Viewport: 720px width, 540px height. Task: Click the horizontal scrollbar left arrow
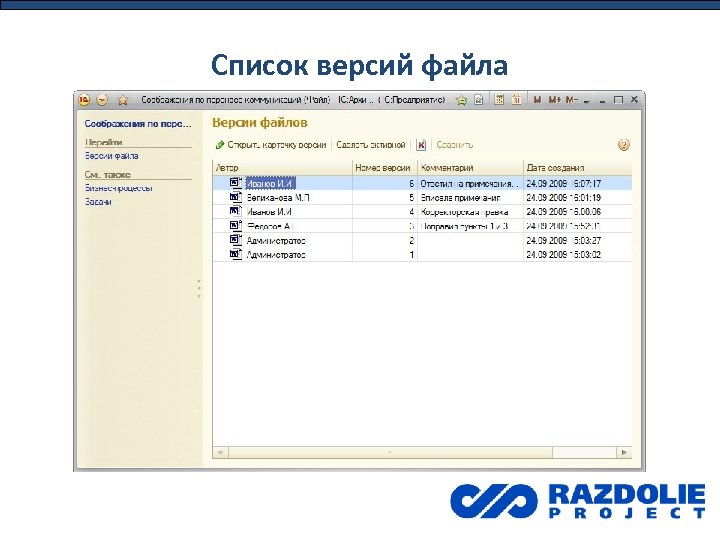tap(220, 452)
